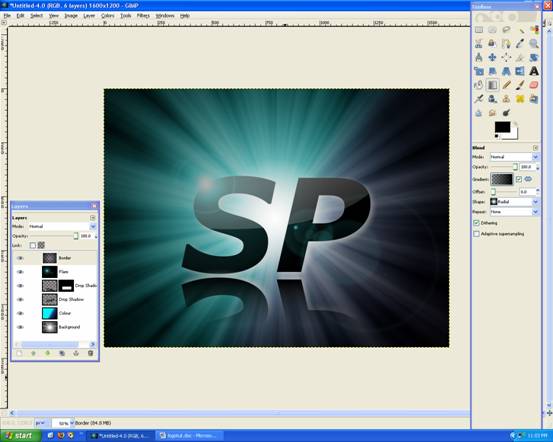
Task: Hide the Drop Shadow layer with mask
Action: [x=20, y=286]
